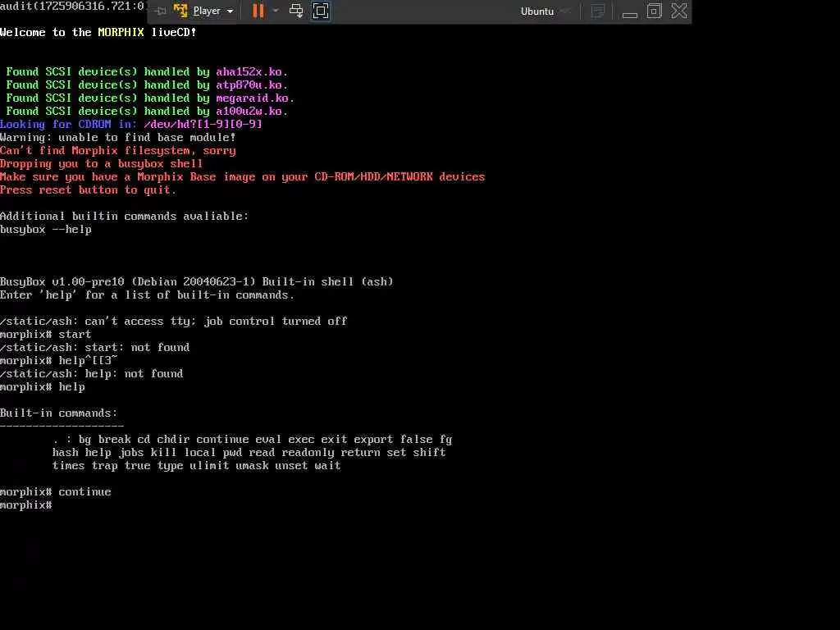Click the VMware Player logo icon
Screen dimensions: 840x630
(180, 11)
